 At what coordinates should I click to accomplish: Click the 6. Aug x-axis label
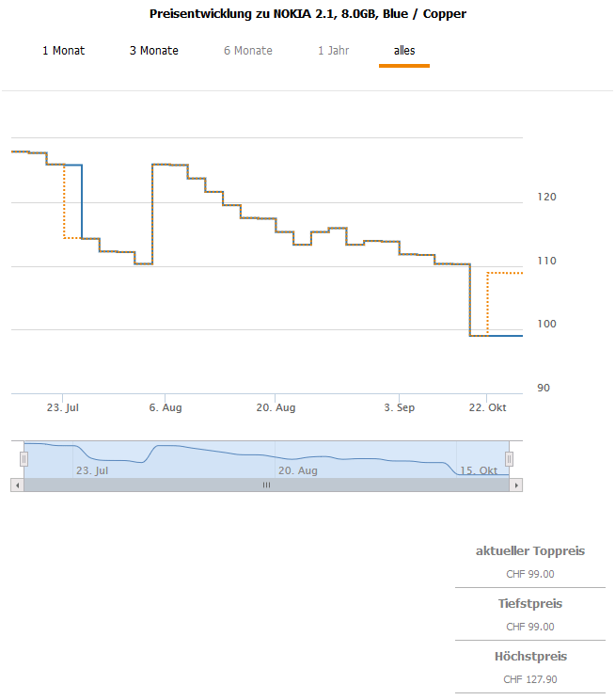[166, 407]
